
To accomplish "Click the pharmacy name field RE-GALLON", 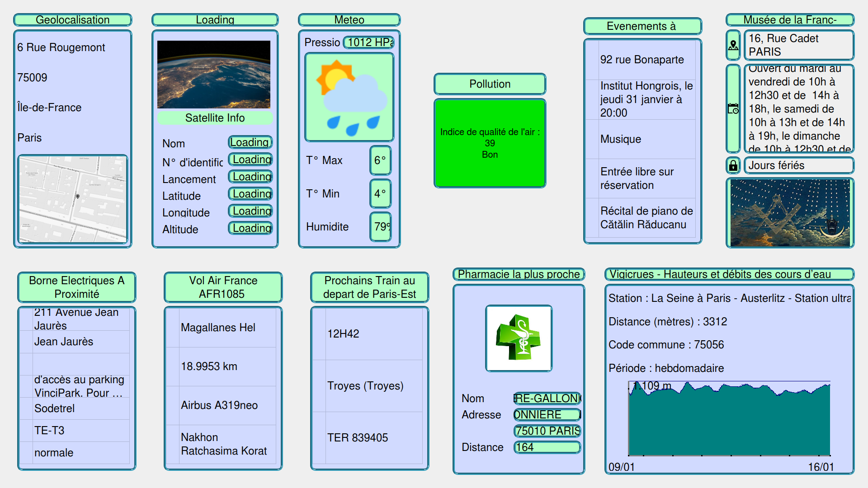I will (547, 399).
